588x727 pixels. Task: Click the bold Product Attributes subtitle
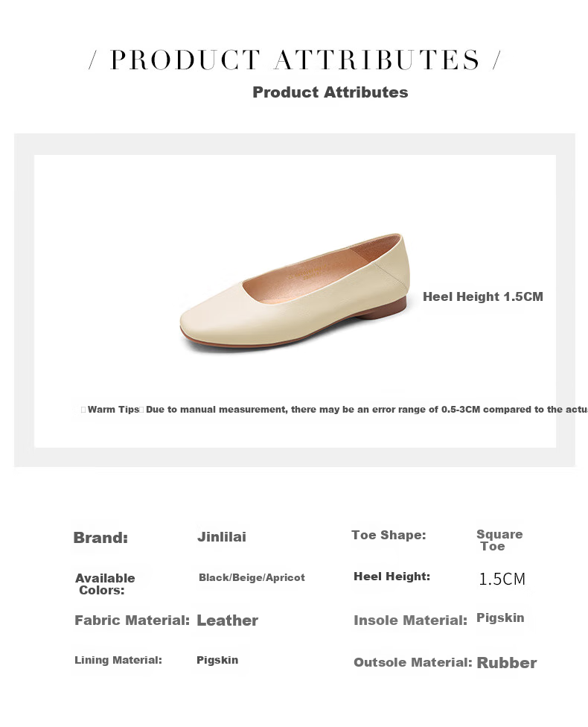pyautogui.click(x=330, y=92)
